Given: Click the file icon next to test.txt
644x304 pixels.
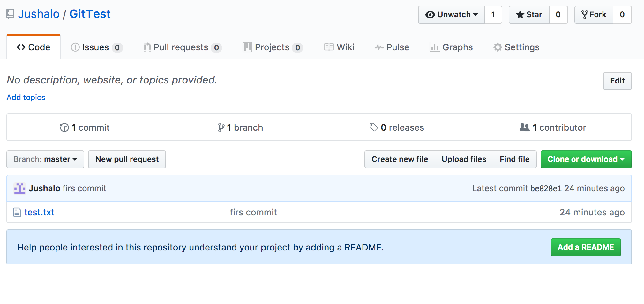Looking at the screenshot, I should pyautogui.click(x=17, y=212).
